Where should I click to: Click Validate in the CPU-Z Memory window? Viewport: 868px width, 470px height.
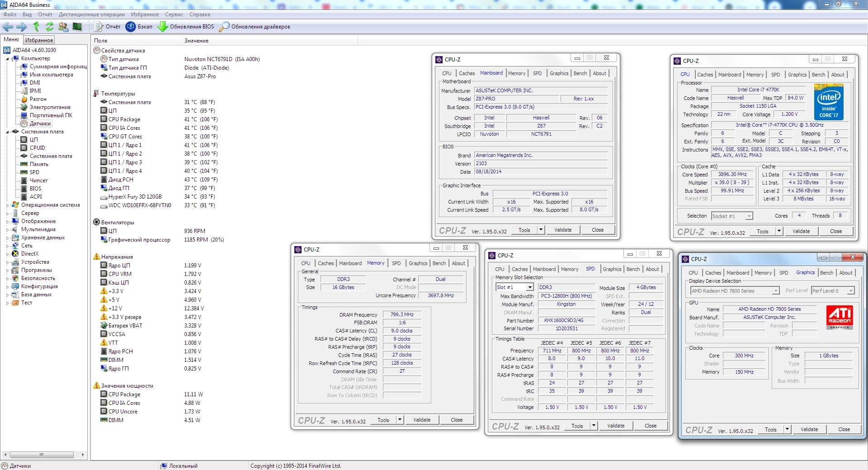pos(422,420)
